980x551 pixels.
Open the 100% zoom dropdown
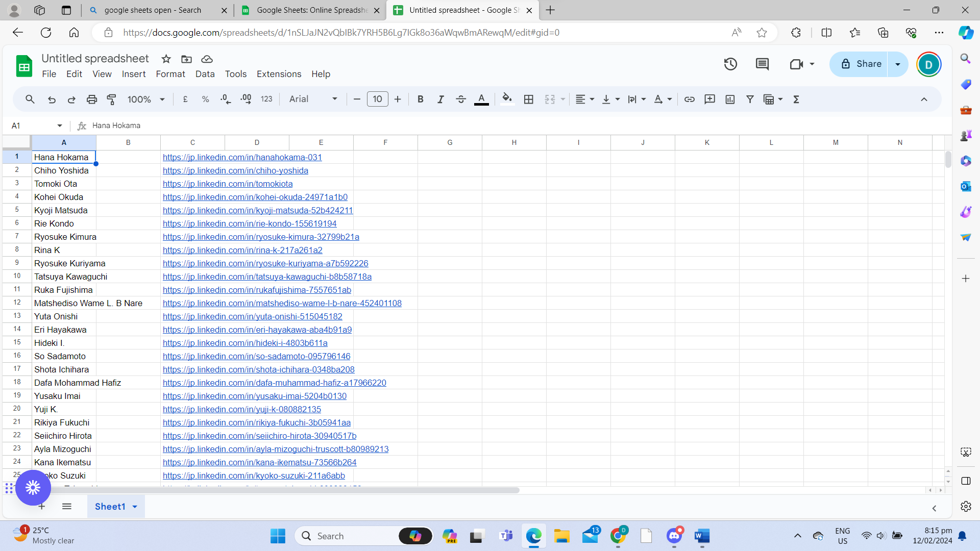click(x=145, y=99)
